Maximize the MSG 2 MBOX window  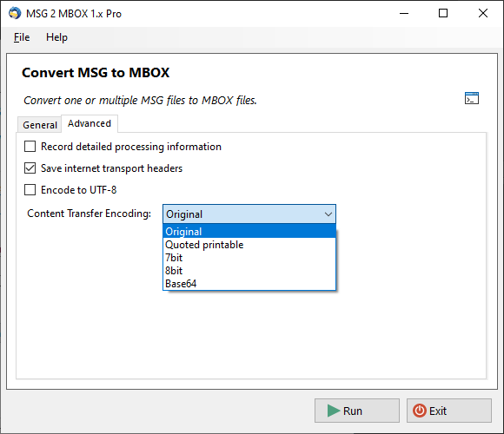[x=443, y=14]
